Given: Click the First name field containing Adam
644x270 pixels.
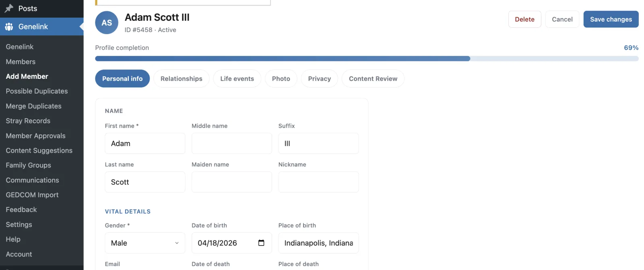Looking at the screenshot, I should (x=145, y=143).
